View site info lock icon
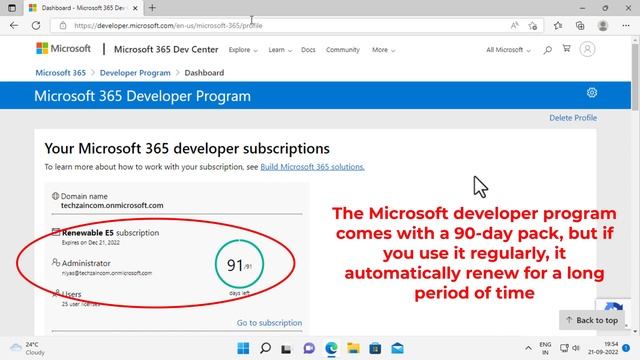 pos(63,25)
